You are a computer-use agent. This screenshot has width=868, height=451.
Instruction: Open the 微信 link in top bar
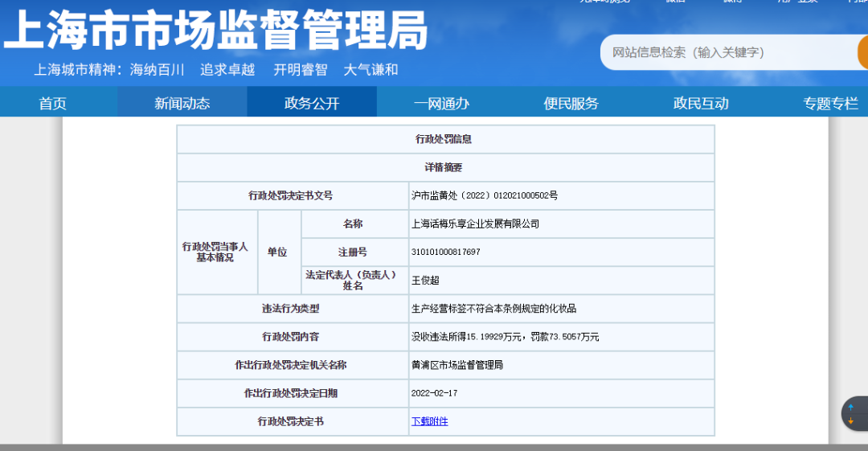point(675,2)
